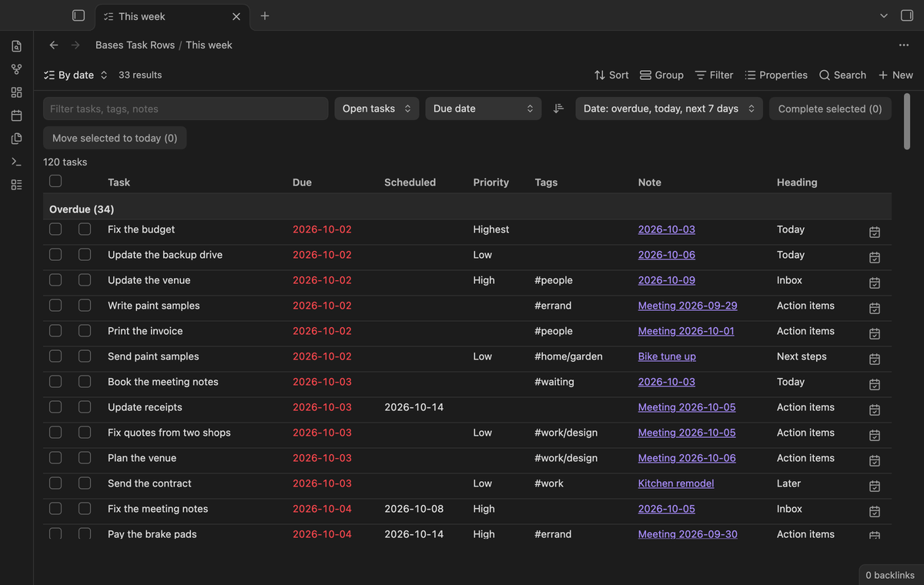Mark Write paint samples task complete

point(85,305)
